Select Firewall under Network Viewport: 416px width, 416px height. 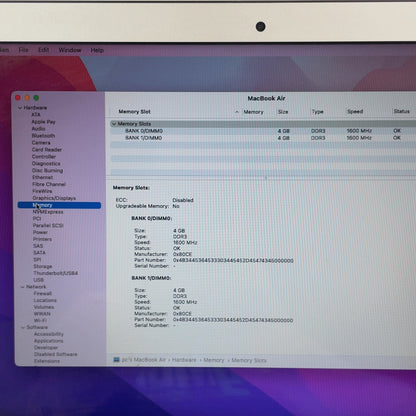43,294
